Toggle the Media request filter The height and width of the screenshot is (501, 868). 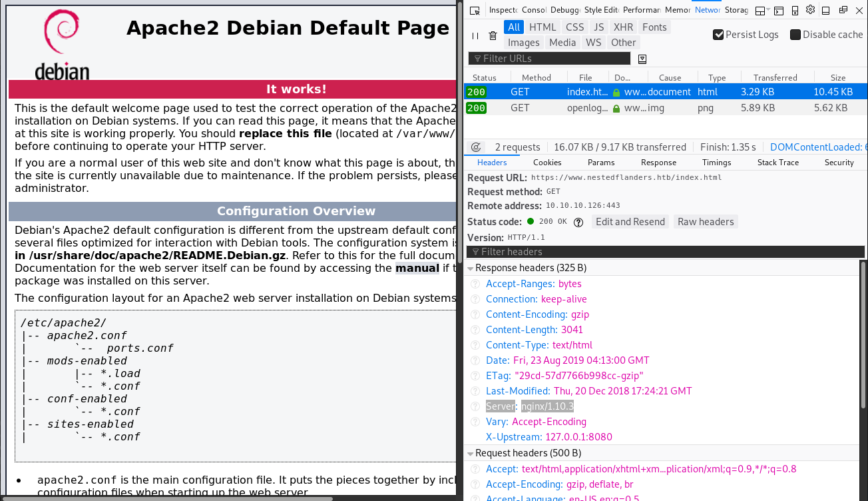[562, 43]
